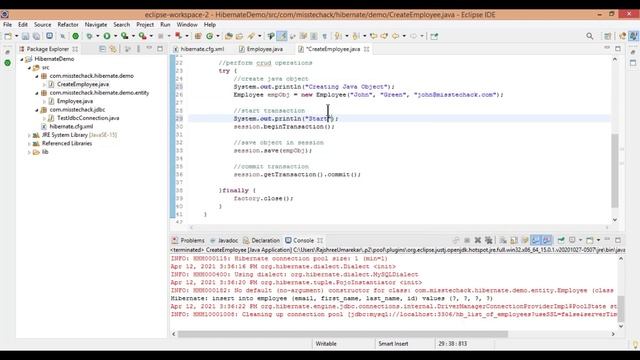Click the New Java Class icon

click(x=209, y=36)
